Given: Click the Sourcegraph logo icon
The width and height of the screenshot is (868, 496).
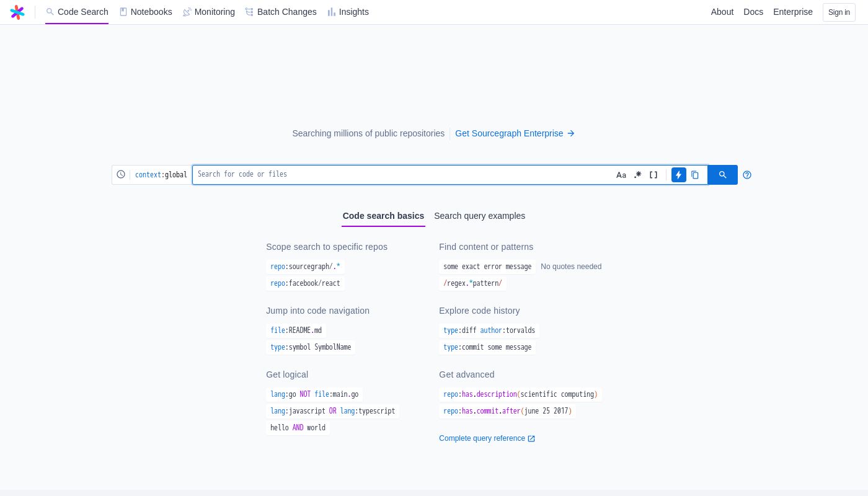Looking at the screenshot, I should [x=17, y=12].
